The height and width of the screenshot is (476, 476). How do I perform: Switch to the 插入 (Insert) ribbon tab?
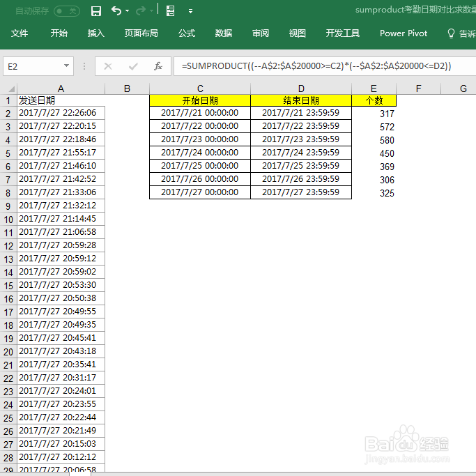tap(96, 33)
